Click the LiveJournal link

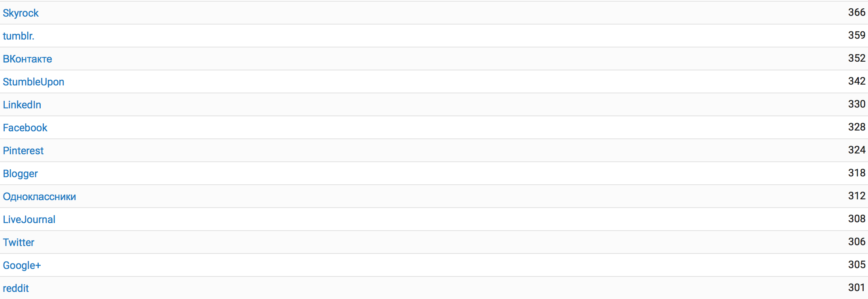coord(29,220)
